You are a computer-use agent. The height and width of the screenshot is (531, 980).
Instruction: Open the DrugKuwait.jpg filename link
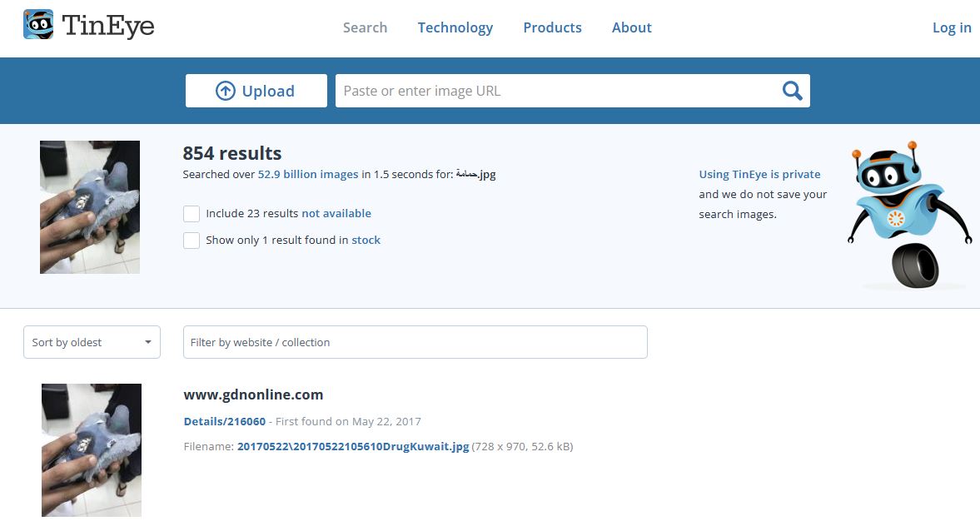(353, 447)
